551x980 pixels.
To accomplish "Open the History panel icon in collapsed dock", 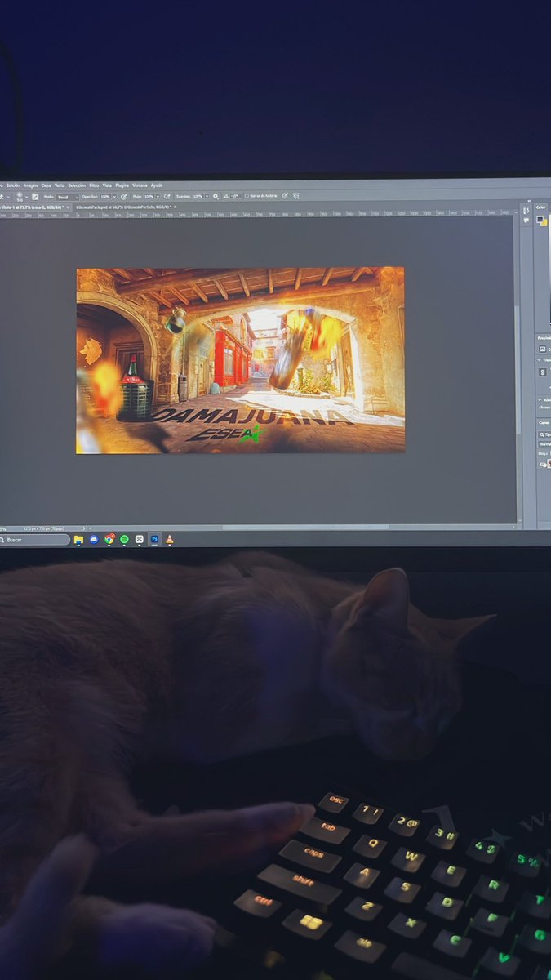I will click(526, 211).
